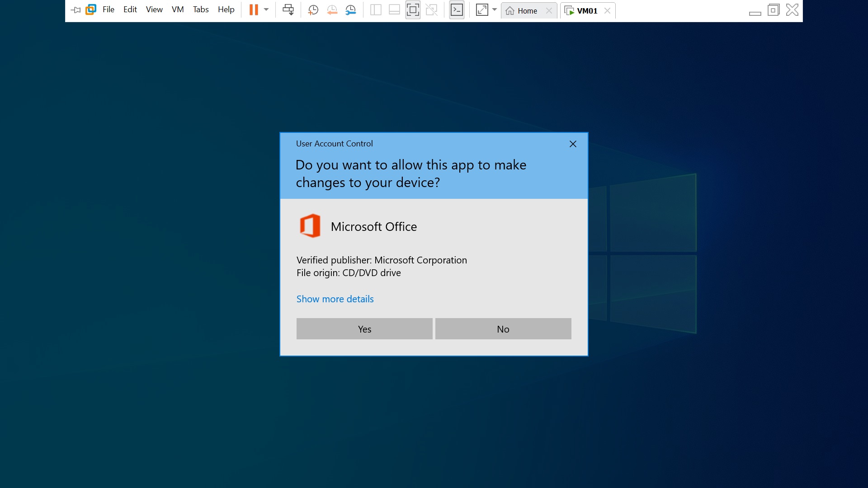
Task: Toggle the library sidebar panel
Action: 376,9
